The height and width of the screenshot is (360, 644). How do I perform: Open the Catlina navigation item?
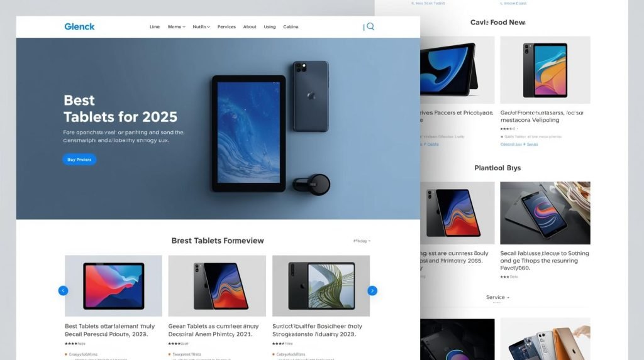291,26
